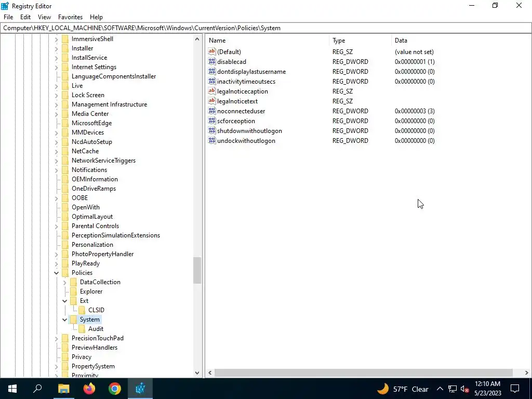Screen dimensions: 532x399
Task: Click the legalnoticecaption string value icon
Action: coord(212,91)
